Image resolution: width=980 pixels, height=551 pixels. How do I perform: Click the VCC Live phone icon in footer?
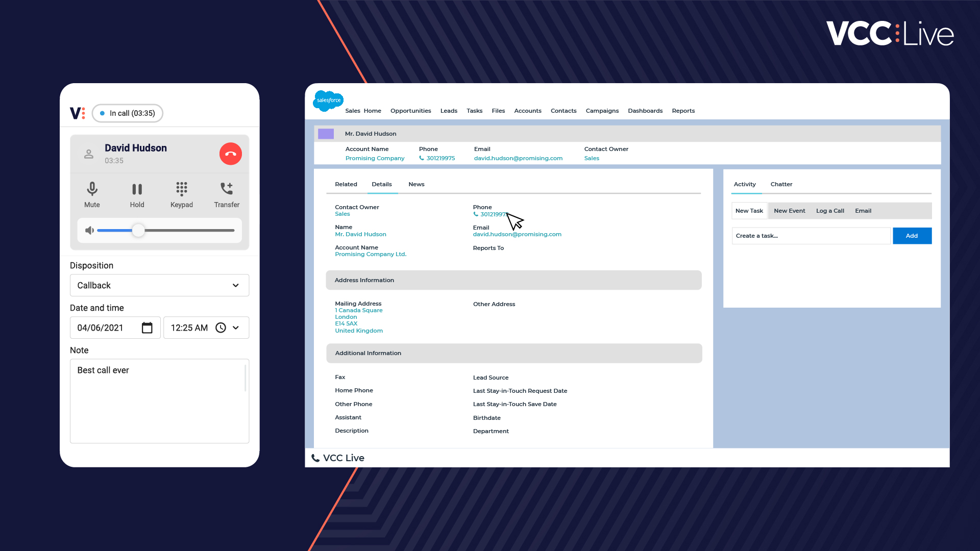click(x=315, y=458)
